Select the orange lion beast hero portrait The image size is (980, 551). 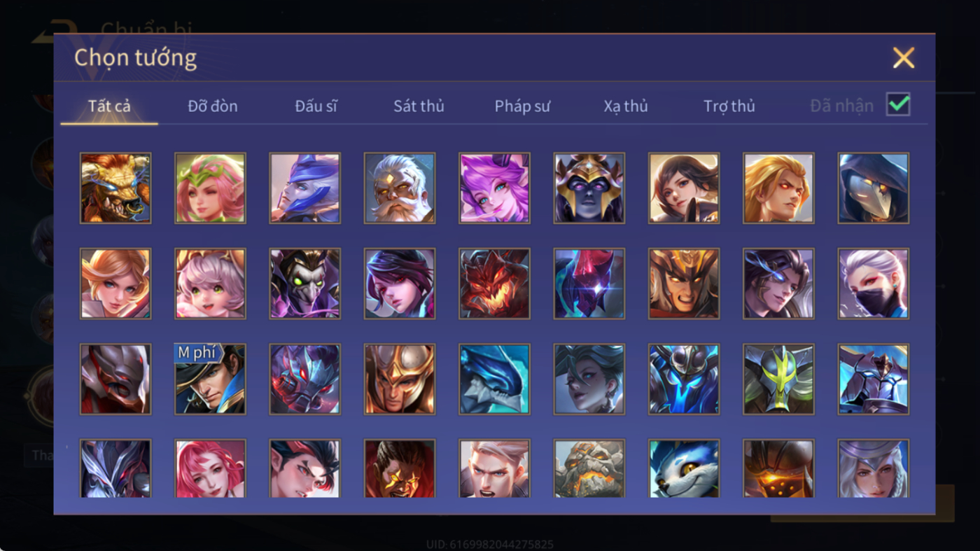(115, 188)
